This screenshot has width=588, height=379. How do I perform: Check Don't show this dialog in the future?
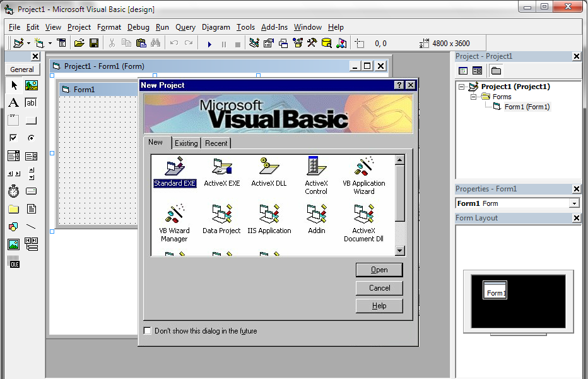pyautogui.click(x=147, y=330)
